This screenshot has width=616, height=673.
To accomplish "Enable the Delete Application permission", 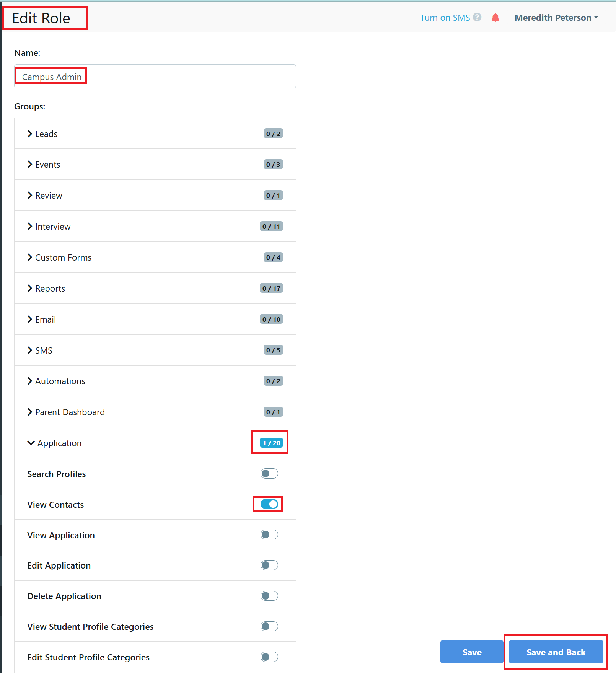I will [x=269, y=595].
